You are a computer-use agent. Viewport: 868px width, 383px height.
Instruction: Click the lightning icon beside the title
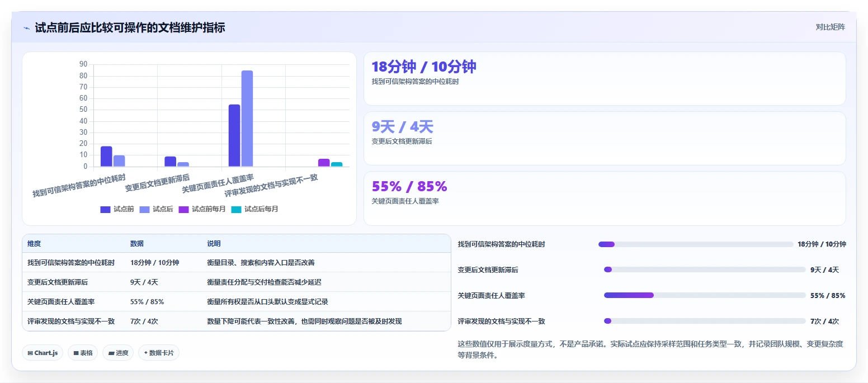pos(26,27)
